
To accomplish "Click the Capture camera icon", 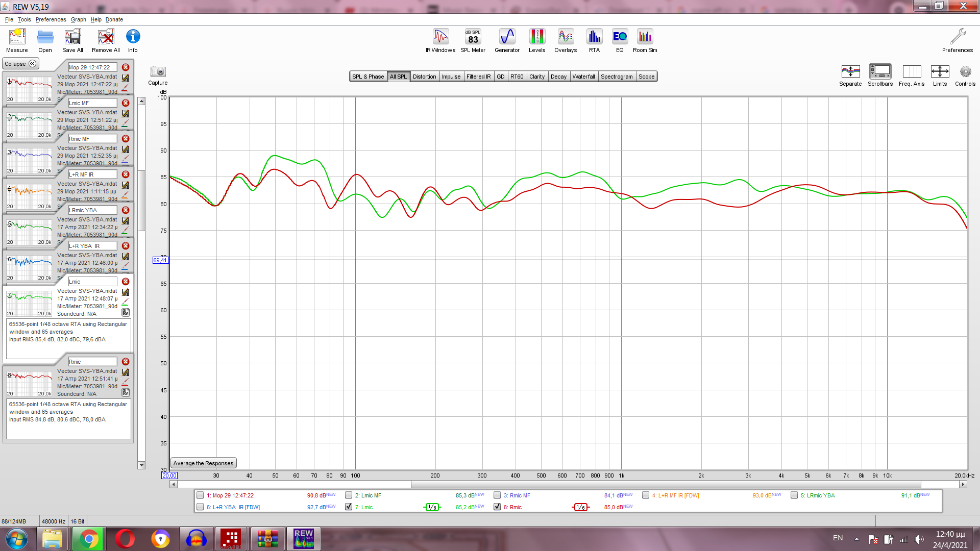I will click(x=158, y=72).
